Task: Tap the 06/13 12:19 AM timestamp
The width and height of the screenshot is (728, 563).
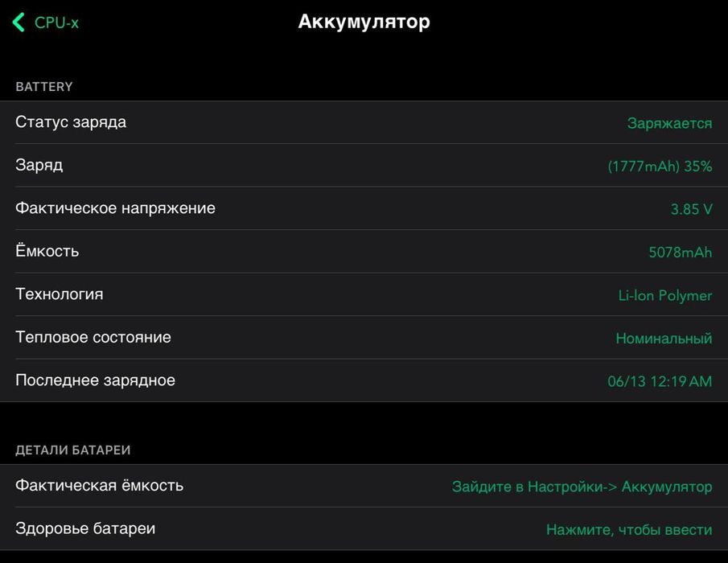Action: [660, 381]
